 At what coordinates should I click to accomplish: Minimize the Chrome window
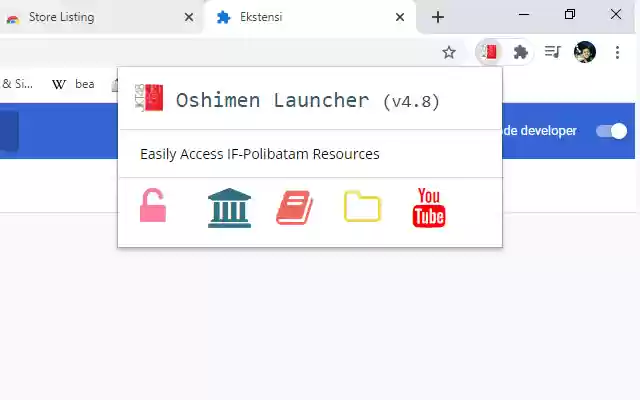click(x=524, y=15)
